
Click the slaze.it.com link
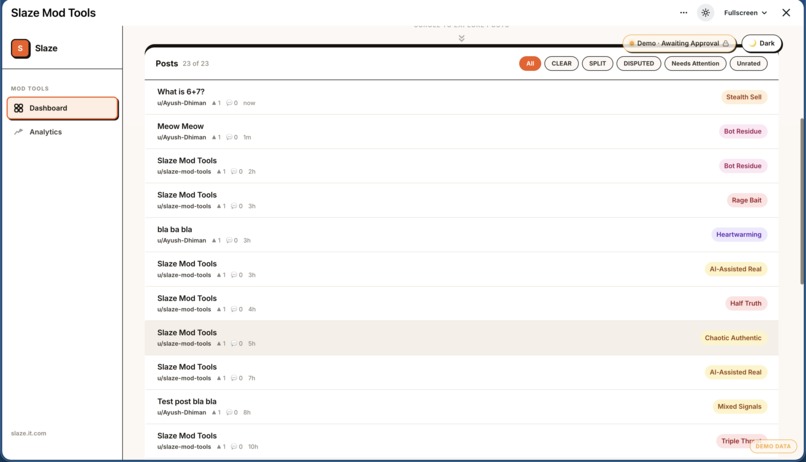[x=29, y=434]
